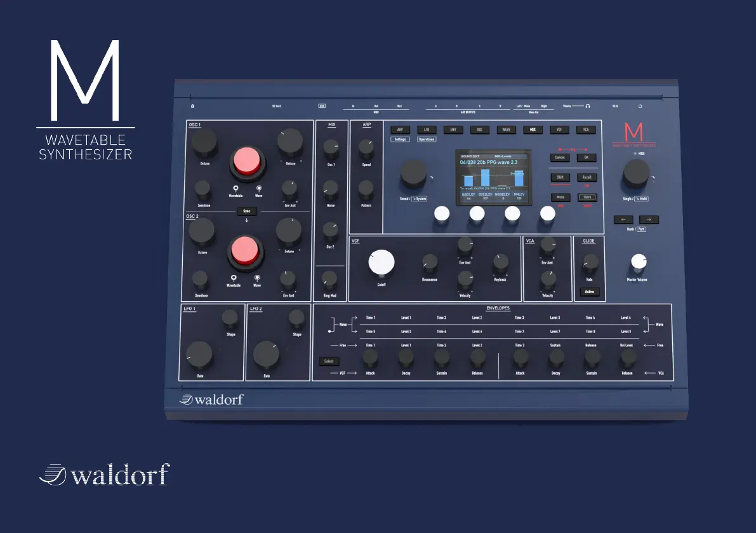
Task: Click the red OSC 2 wavetable knob
Action: (x=245, y=251)
